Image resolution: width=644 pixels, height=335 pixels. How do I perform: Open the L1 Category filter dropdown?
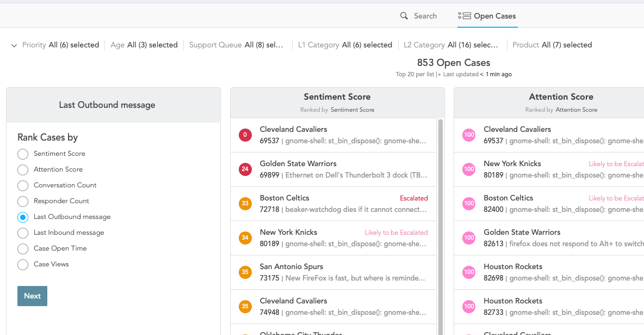coord(345,45)
